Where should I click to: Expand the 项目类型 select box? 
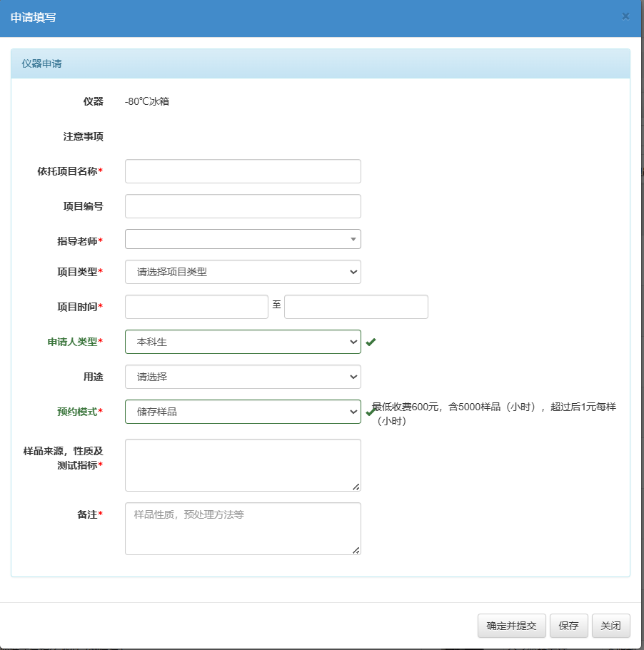243,272
